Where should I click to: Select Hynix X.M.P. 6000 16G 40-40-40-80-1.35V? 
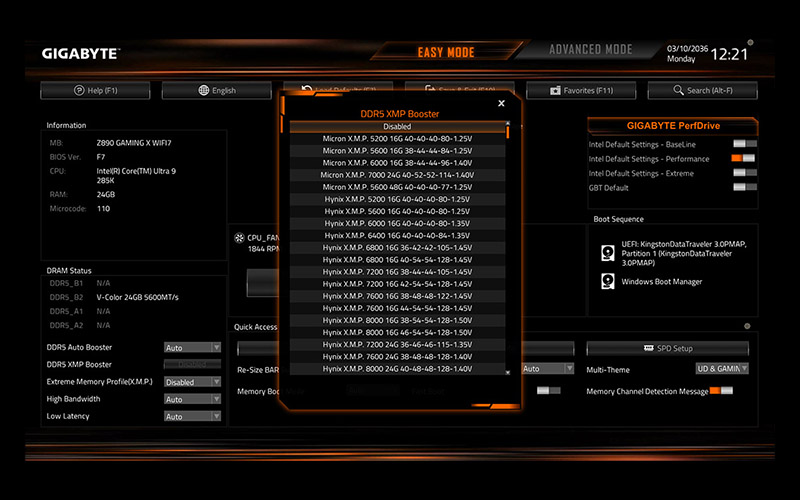(397, 223)
